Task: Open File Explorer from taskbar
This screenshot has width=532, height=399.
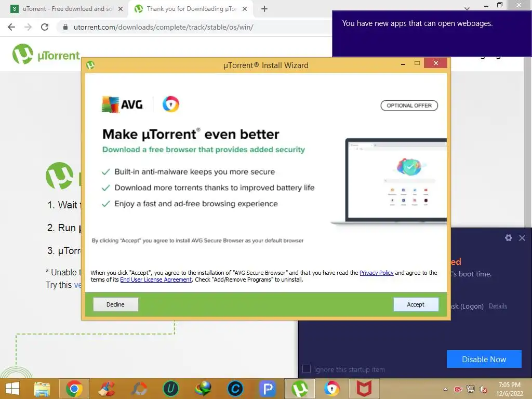Action: coord(42,389)
